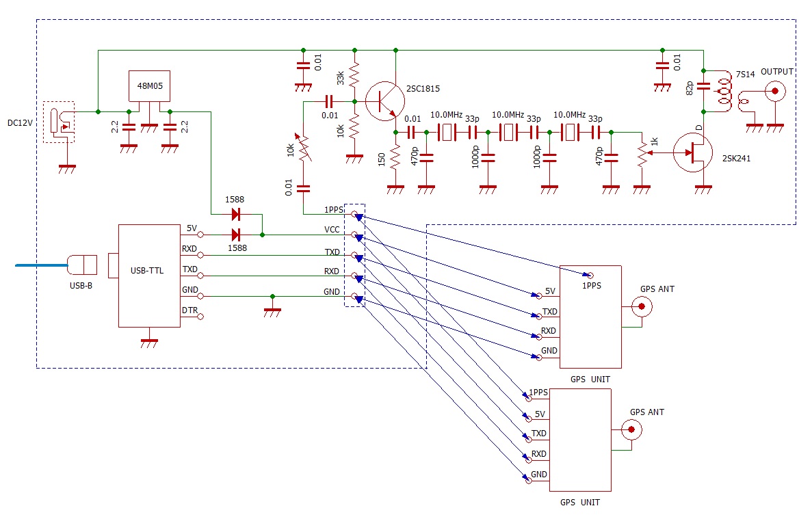Select the 1588 diode on USB-TTL 5V line

236,235
